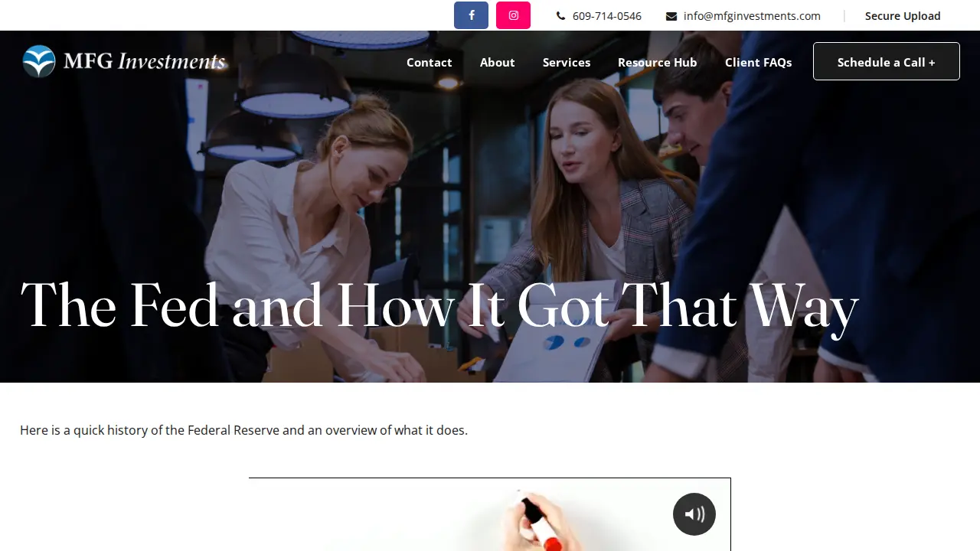Toggle the video sound speaker button

694,514
